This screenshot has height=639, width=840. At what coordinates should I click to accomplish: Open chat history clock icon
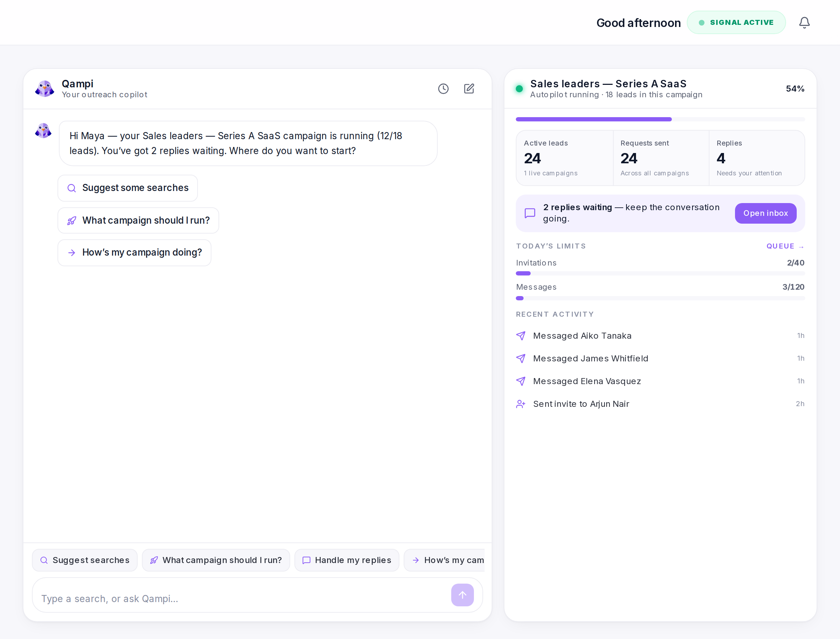coord(443,89)
